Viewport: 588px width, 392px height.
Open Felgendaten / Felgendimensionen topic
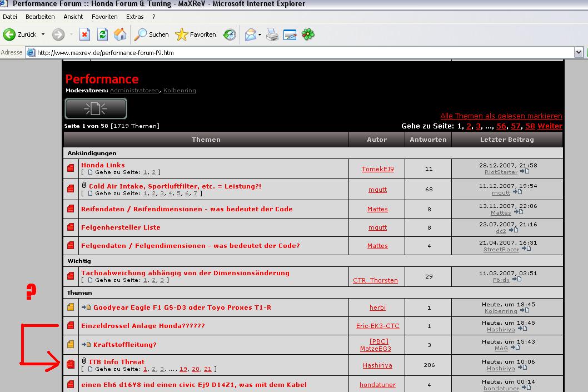[x=191, y=246]
